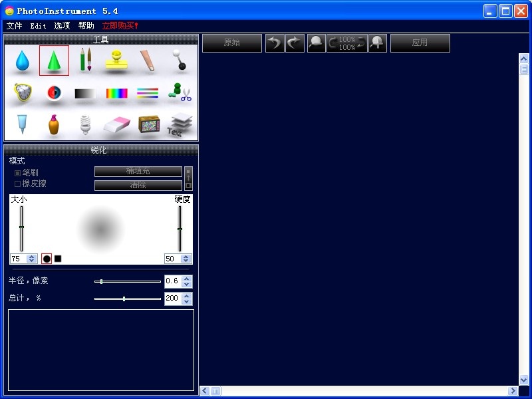
Task: Click the horizontal scrollbar right arrow
Action: coord(513,391)
